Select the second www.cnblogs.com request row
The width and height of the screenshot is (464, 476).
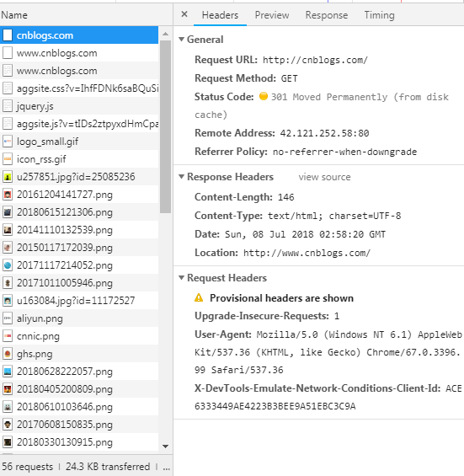[79, 71]
